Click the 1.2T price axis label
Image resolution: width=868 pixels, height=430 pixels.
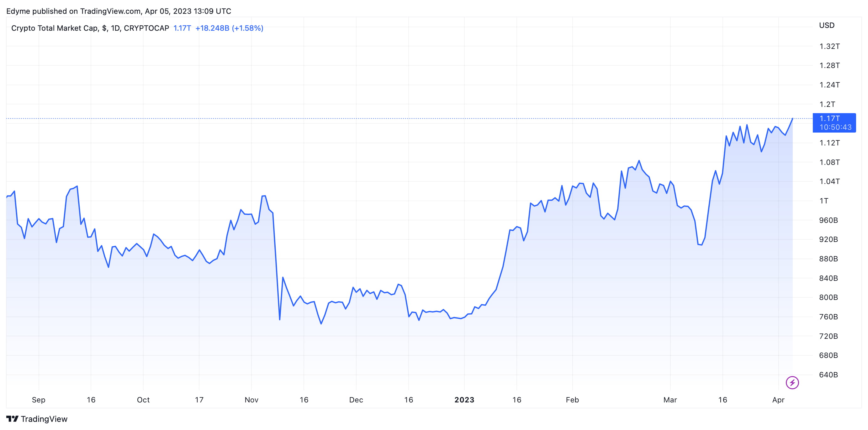coord(827,104)
